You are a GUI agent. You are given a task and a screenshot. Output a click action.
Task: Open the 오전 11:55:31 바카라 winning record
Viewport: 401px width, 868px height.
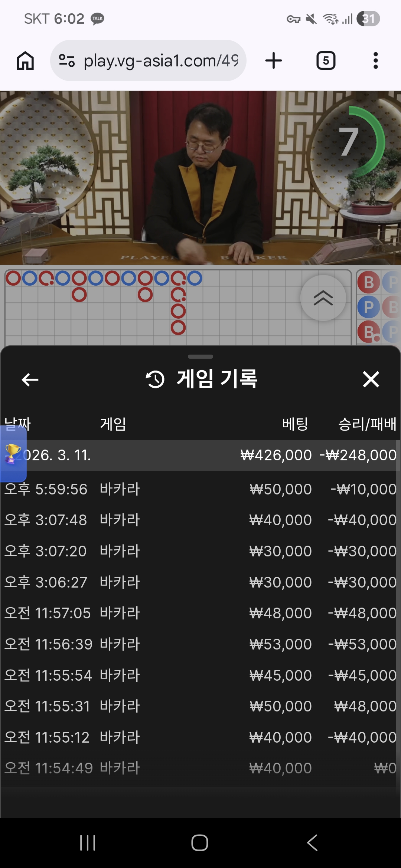point(200,706)
